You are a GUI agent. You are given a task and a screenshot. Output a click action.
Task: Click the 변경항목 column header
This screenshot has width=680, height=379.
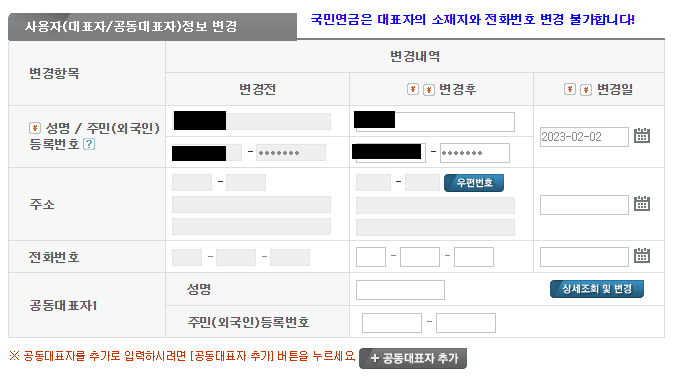click(x=54, y=73)
